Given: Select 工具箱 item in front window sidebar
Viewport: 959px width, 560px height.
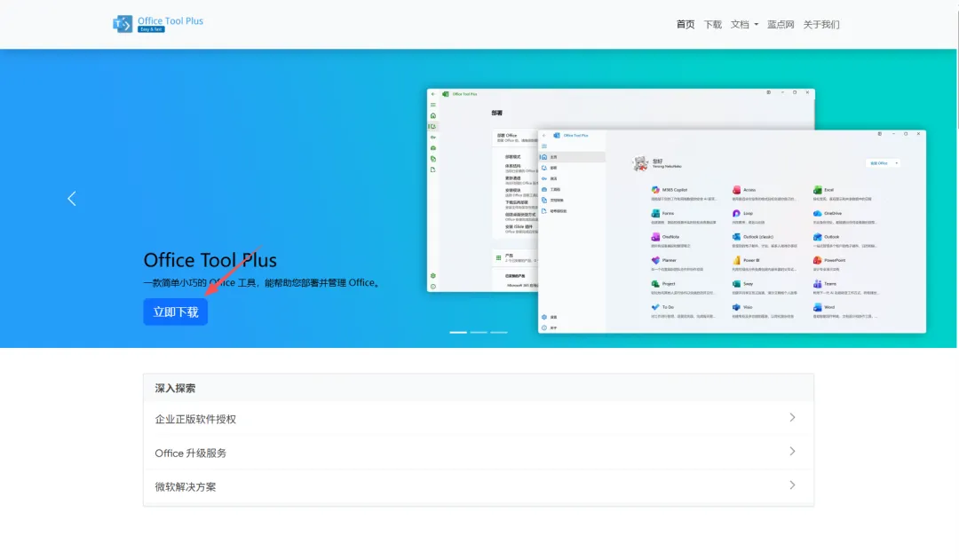Looking at the screenshot, I should click(x=572, y=190).
